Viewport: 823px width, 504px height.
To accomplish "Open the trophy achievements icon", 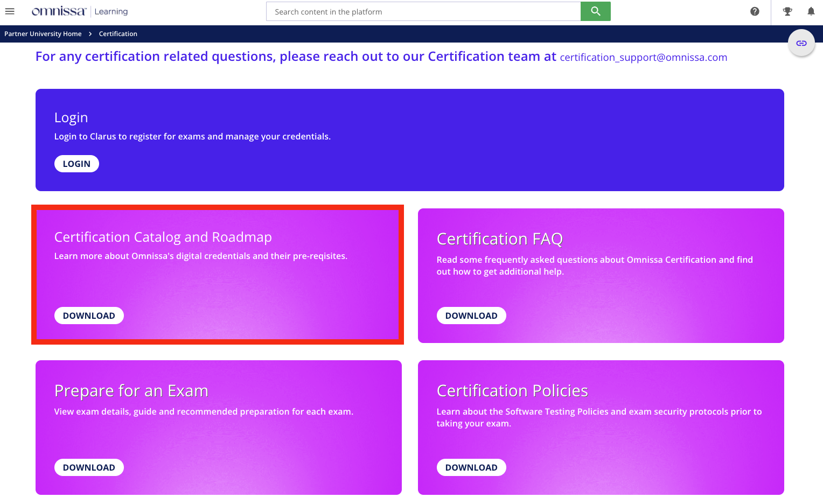I will pos(787,11).
